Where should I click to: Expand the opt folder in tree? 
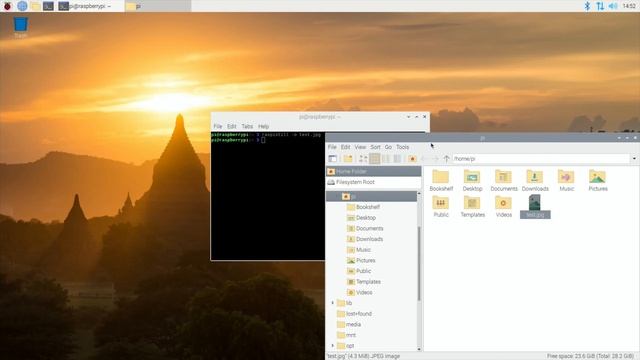point(332,346)
